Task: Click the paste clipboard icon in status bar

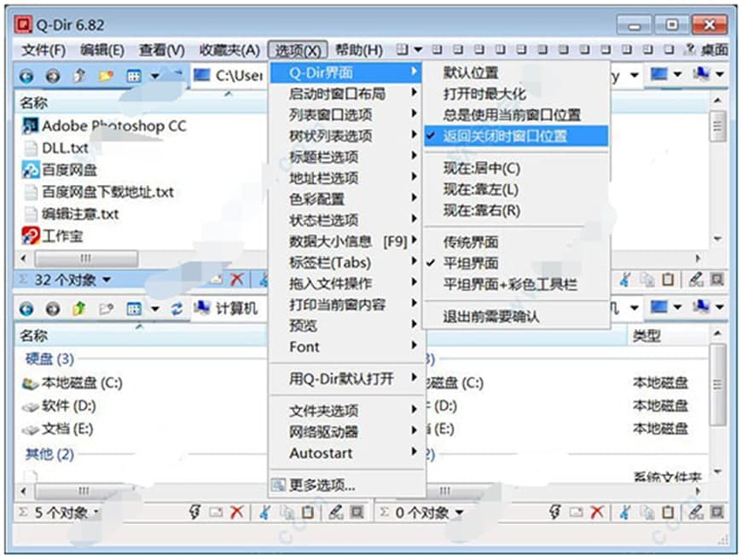Action: click(x=303, y=513)
